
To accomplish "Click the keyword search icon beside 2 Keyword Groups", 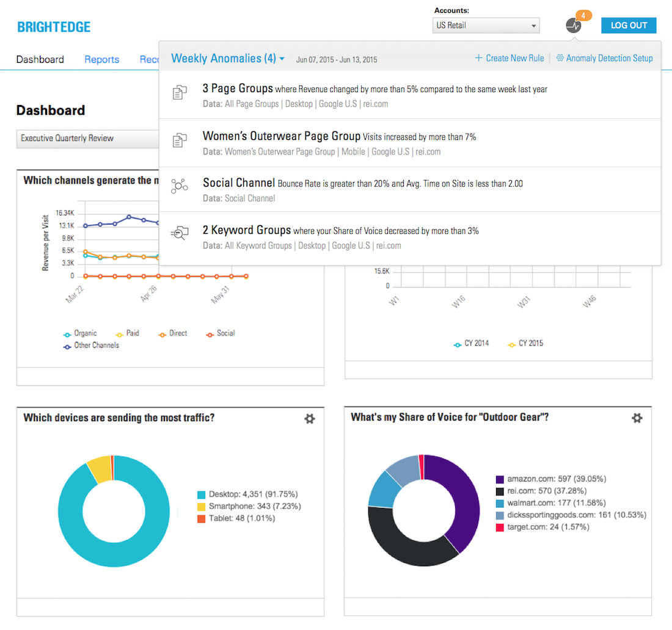I will coord(180,233).
